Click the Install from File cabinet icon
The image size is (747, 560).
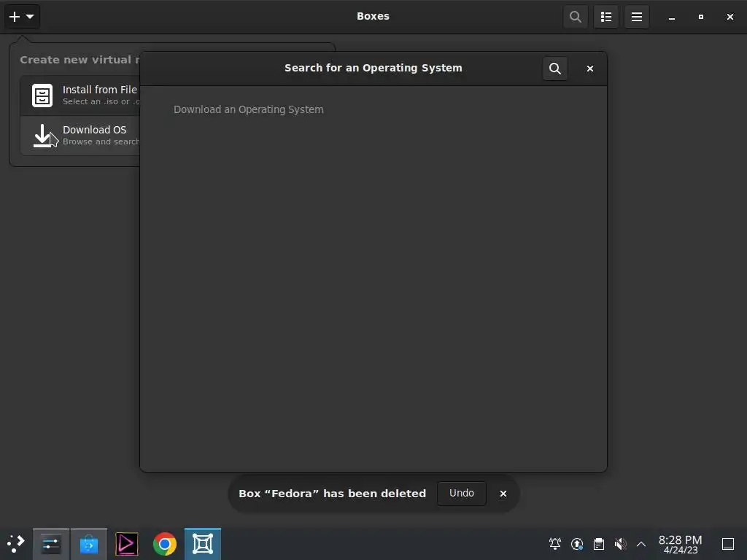click(x=42, y=96)
